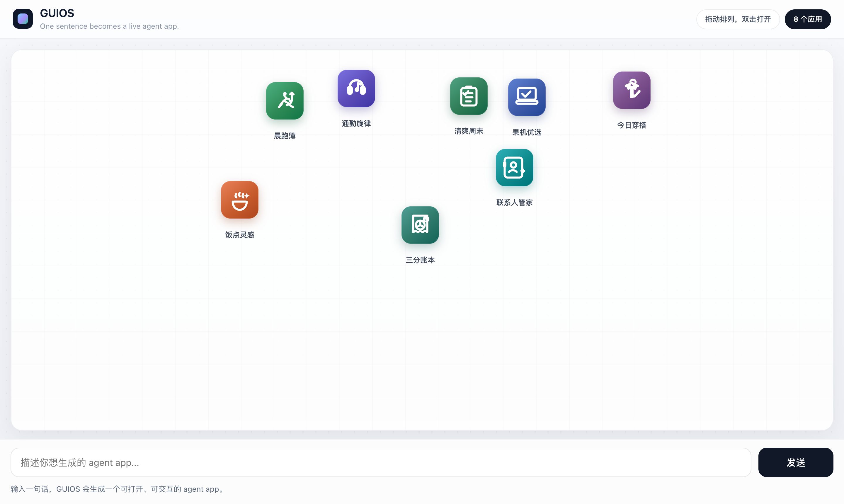This screenshot has width=844, height=504.
Task: Click the 清爽周末 label text
Action: pyautogui.click(x=469, y=131)
